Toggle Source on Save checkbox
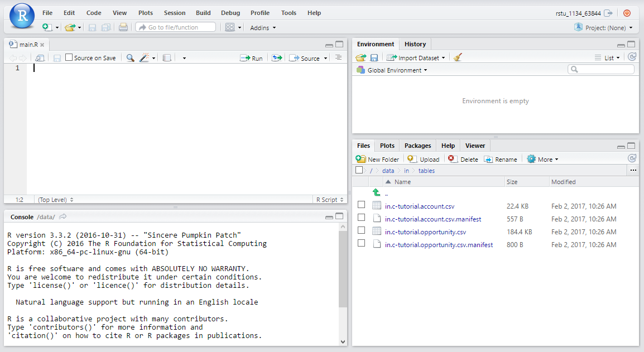644x352 pixels. coord(69,57)
